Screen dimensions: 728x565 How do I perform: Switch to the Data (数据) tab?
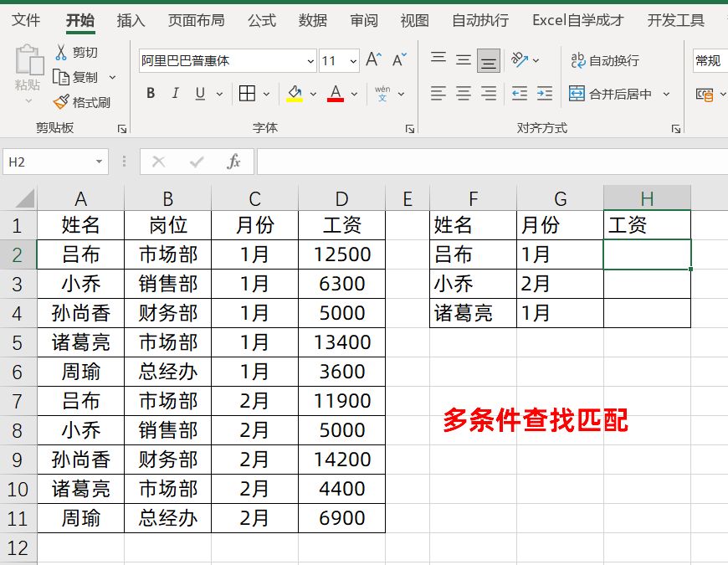tap(313, 20)
